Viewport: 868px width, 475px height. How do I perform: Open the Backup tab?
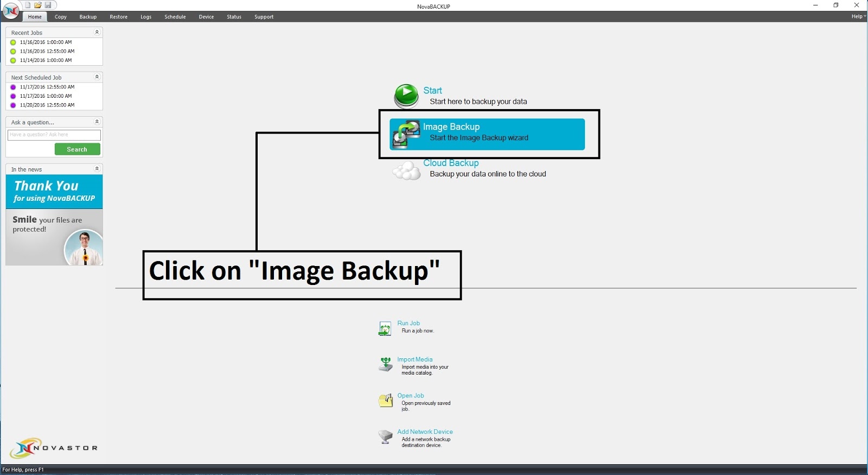(88, 17)
